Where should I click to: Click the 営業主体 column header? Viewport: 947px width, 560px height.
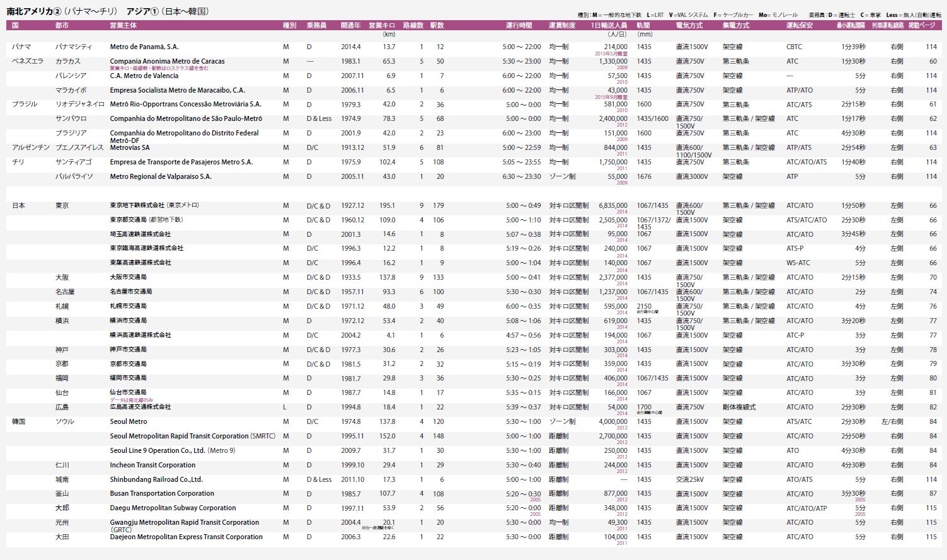click(x=123, y=26)
